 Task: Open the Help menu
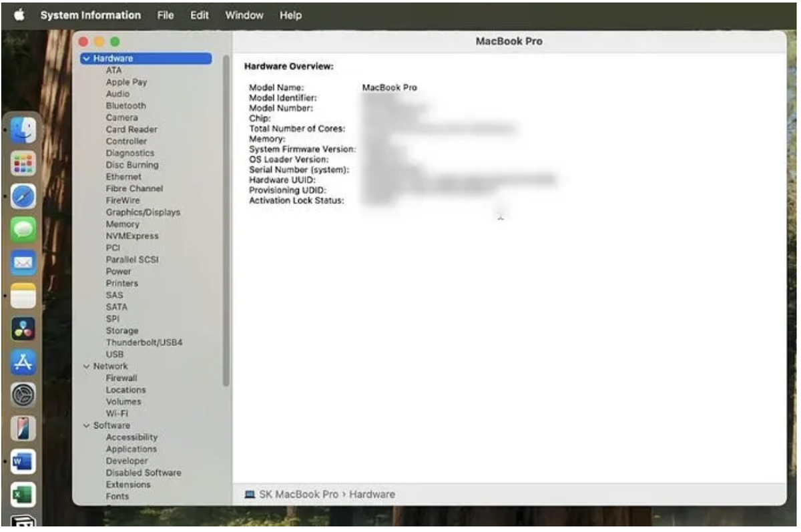click(290, 15)
